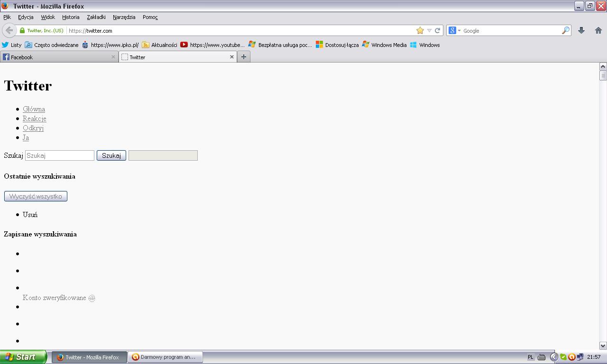Click the scrollbar up arrow
Screen dimensions: 607x364
(x=603, y=66)
